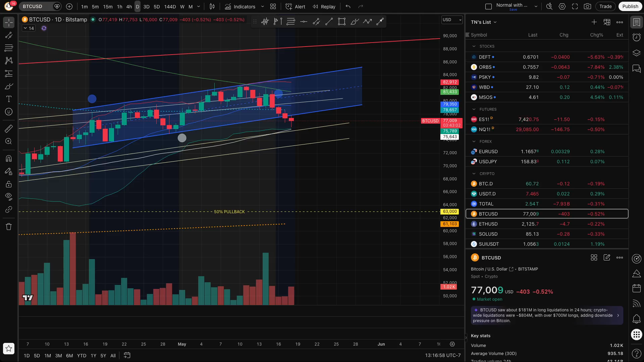
Task: Open time axis settings gear
Action: [452, 344]
